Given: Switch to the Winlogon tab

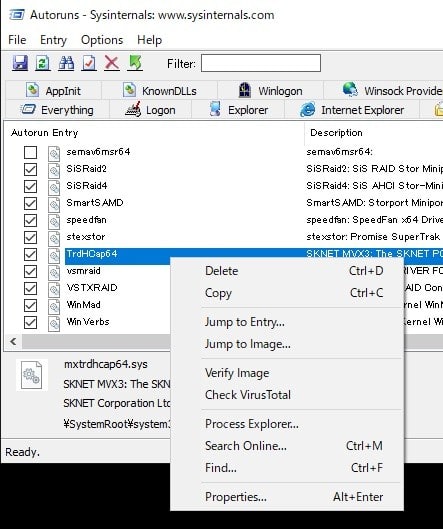Looking at the screenshot, I should point(271,91).
